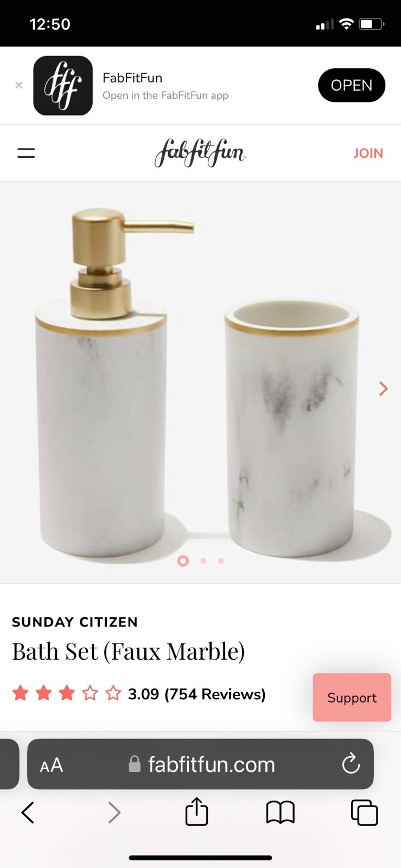Click the Support chat button
The image size is (401, 868).
pyautogui.click(x=352, y=698)
